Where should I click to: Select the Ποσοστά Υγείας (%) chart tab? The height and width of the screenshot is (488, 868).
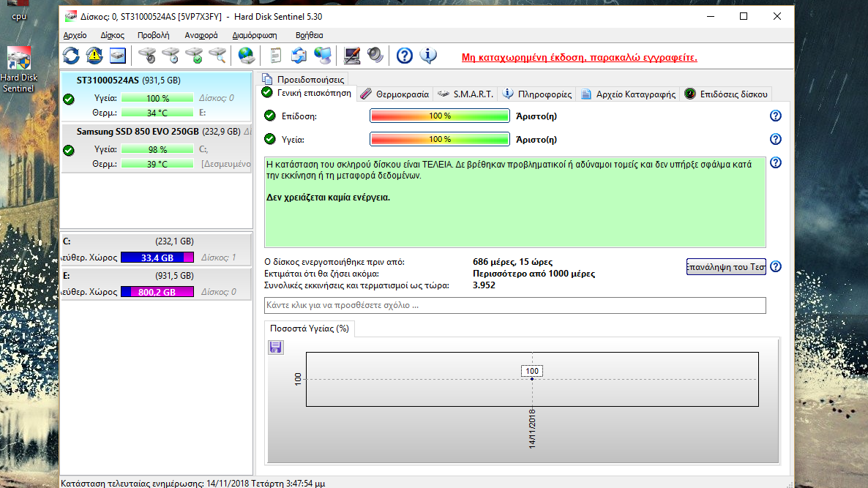pyautogui.click(x=310, y=329)
